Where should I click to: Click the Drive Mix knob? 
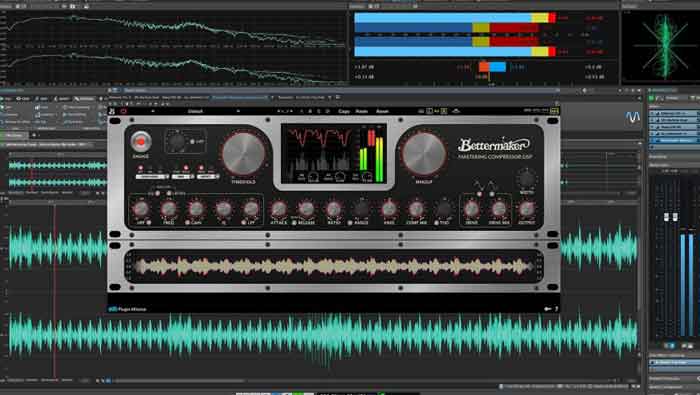499,209
